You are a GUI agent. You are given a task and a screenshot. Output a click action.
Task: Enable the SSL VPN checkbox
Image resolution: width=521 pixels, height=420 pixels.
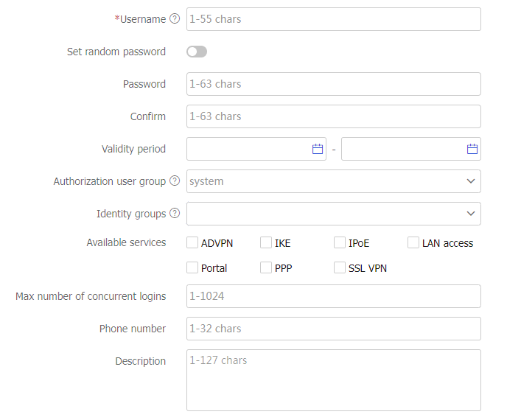pyautogui.click(x=340, y=268)
